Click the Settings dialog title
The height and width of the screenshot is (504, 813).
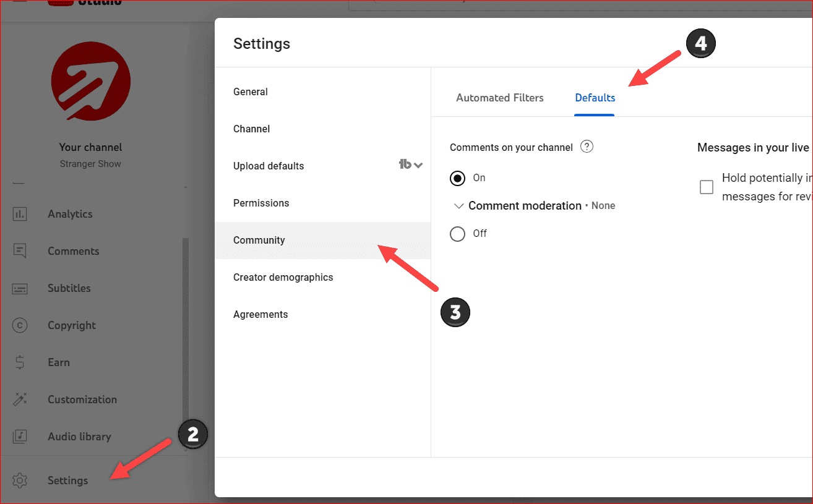(x=262, y=44)
